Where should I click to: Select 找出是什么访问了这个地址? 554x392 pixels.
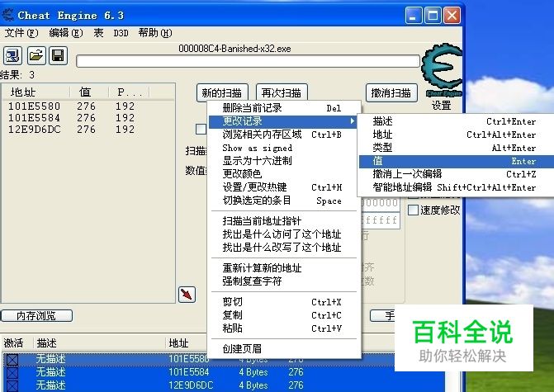click(284, 234)
